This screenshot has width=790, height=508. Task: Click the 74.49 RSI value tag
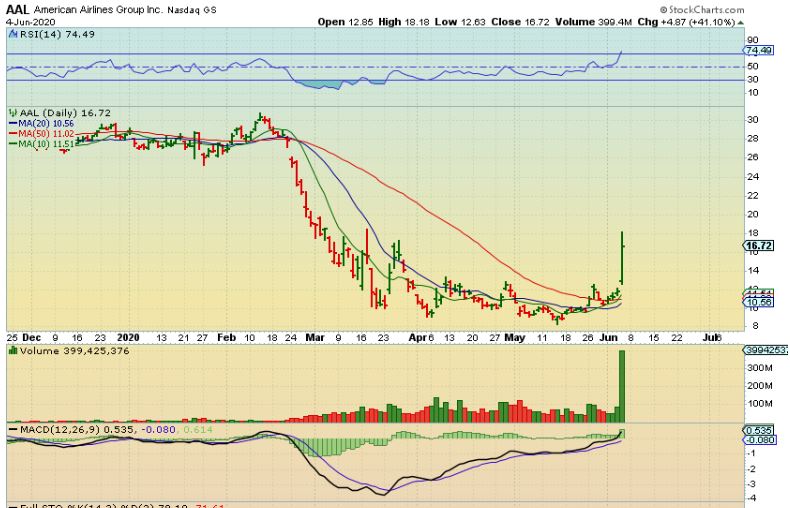pos(759,50)
